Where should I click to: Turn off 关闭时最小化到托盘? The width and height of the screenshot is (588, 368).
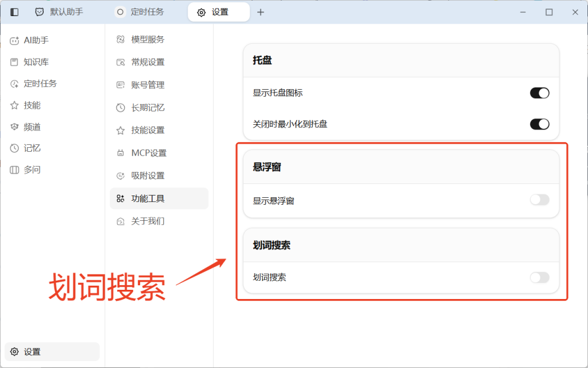(539, 123)
